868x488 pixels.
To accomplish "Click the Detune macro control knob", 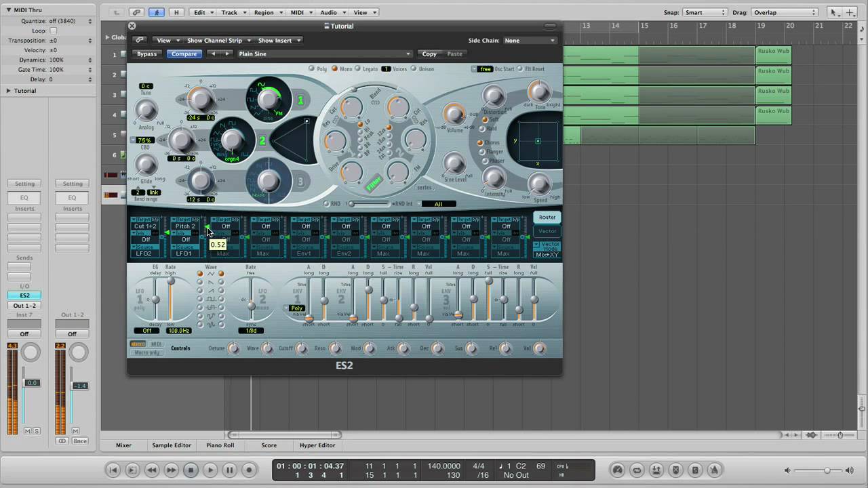I will pyautogui.click(x=233, y=348).
